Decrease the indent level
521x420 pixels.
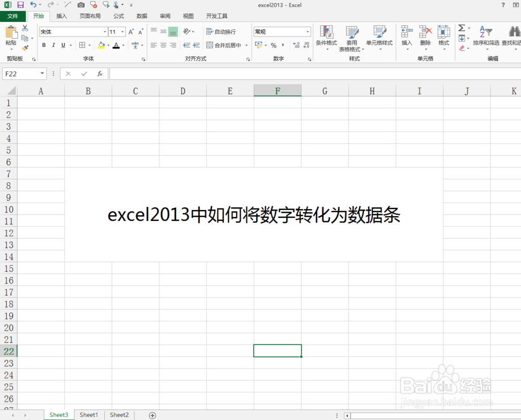tap(187, 45)
